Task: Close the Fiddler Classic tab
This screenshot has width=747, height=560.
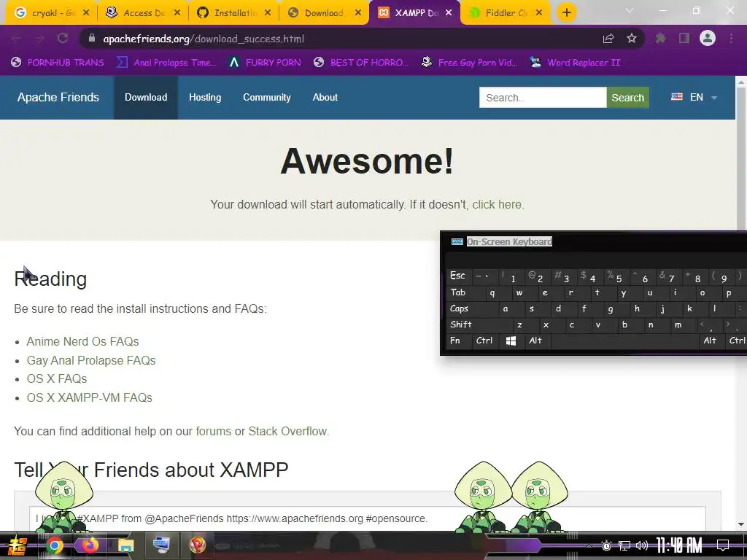Action: click(539, 13)
